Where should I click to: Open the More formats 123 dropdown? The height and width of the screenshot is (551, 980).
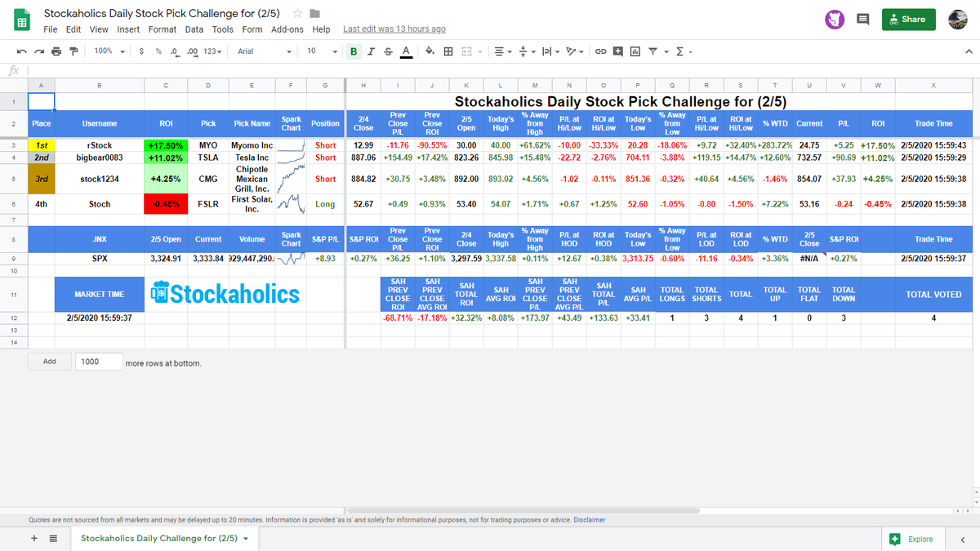pyautogui.click(x=212, y=51)
